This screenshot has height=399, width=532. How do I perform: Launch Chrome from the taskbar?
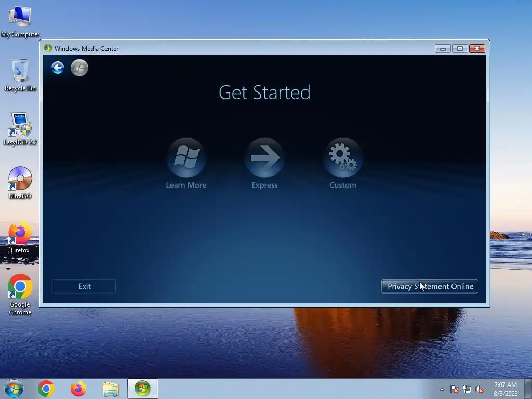pos(46,389)
